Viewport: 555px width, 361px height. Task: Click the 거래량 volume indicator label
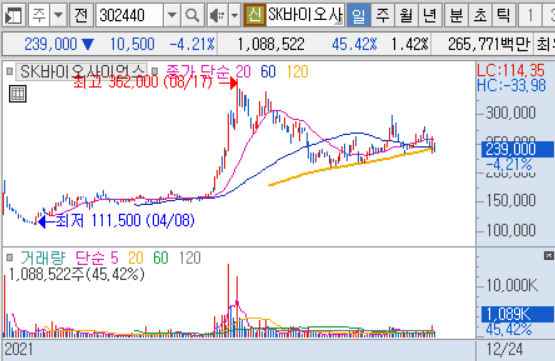43,258
